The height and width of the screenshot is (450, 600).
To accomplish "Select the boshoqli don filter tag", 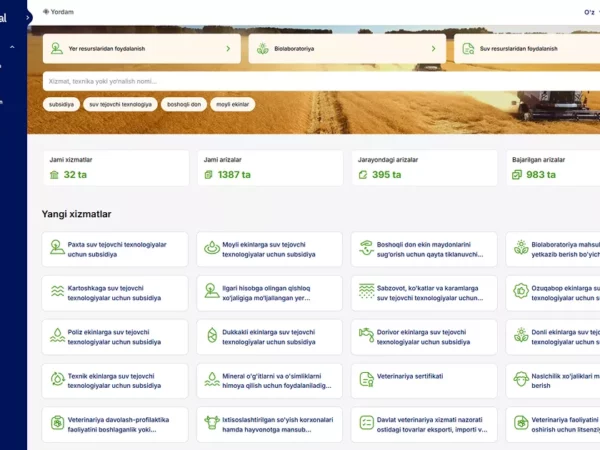I will (x=184, y=104).
